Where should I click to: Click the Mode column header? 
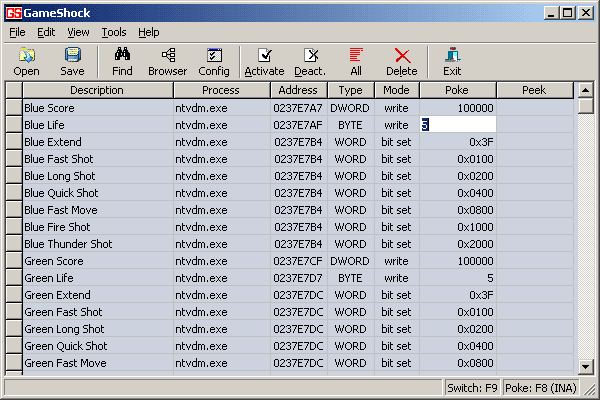397,90
